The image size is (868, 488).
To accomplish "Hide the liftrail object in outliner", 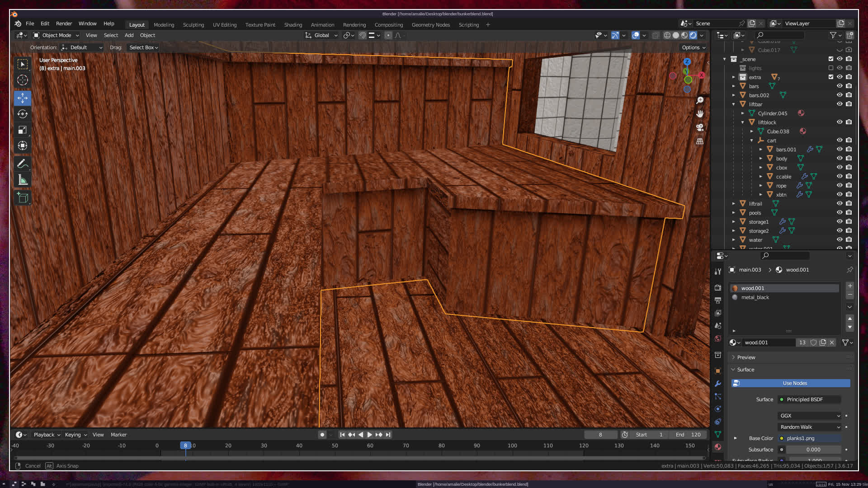I will pos(840,204).
